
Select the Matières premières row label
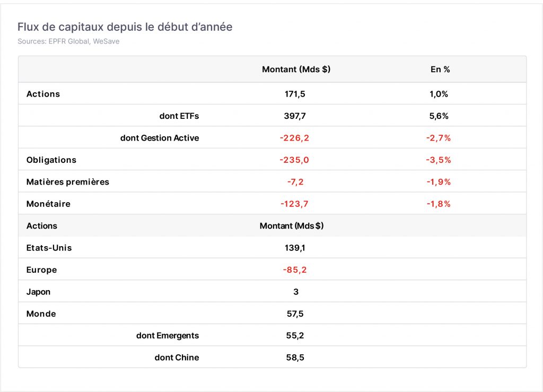(x=67, y=182)
